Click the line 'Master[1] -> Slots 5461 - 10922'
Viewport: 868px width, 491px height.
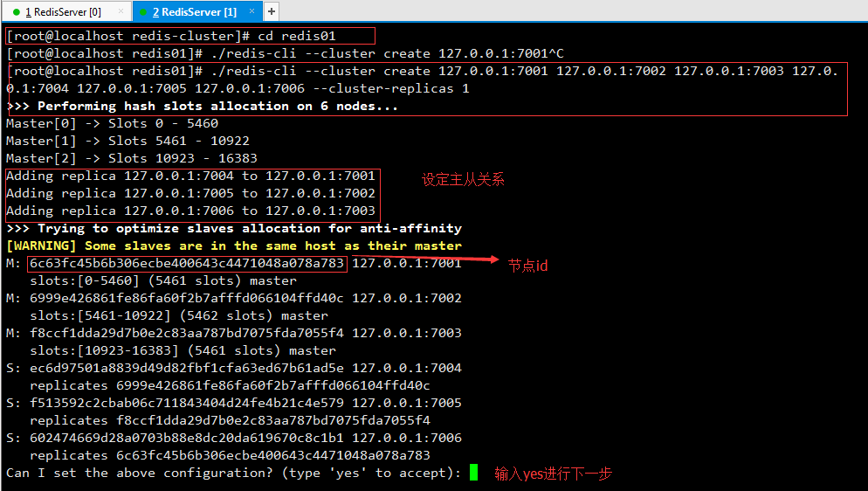127,141
